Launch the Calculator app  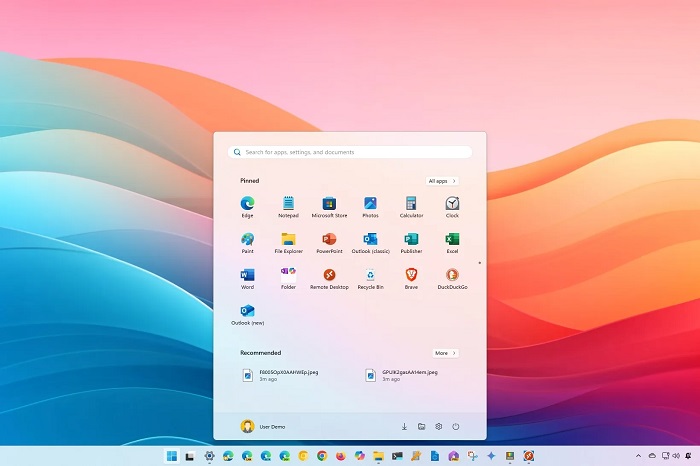coord(411,207)
